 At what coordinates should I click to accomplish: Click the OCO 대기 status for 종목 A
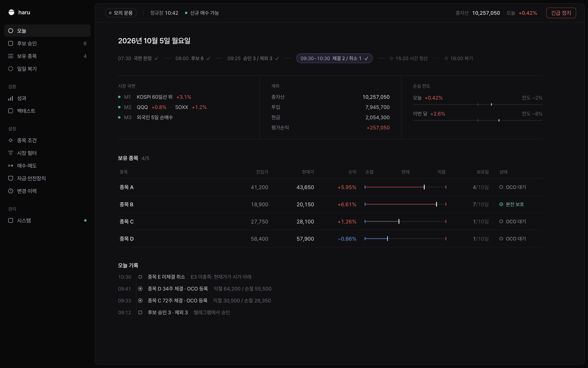click(x=513, y=187)
